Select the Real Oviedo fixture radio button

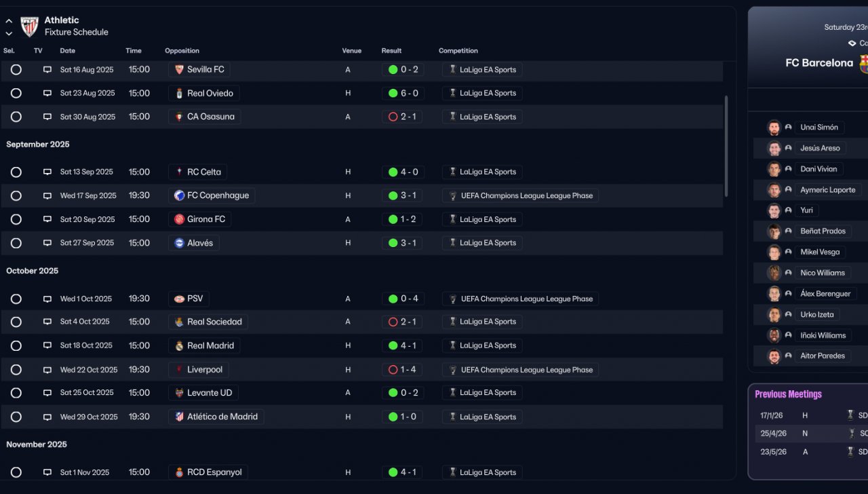pyautogui.click(x=16, y=93)
